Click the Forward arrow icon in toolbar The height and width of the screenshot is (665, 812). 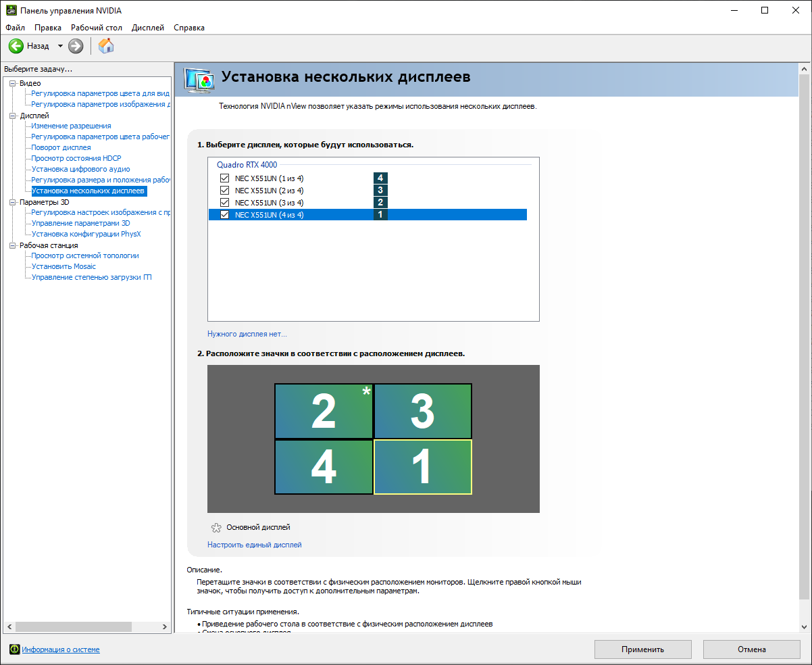76,46
